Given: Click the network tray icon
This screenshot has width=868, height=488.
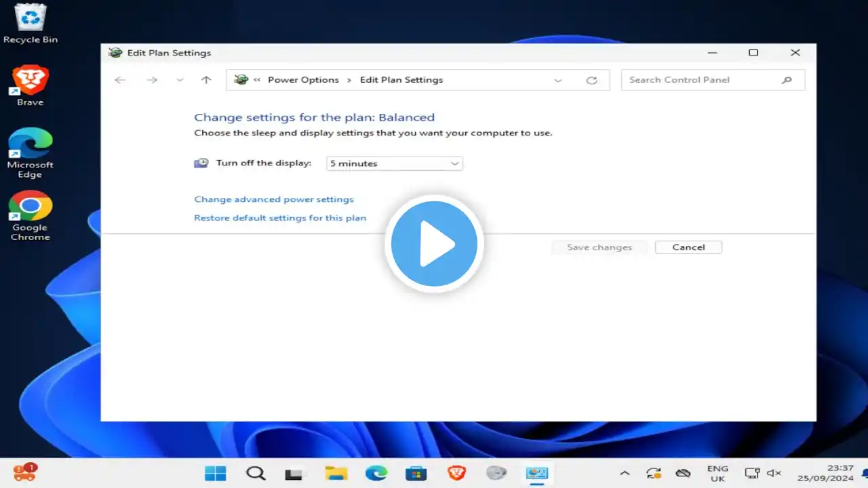Looking at the screenshot, I should click(x=751, y=473).
